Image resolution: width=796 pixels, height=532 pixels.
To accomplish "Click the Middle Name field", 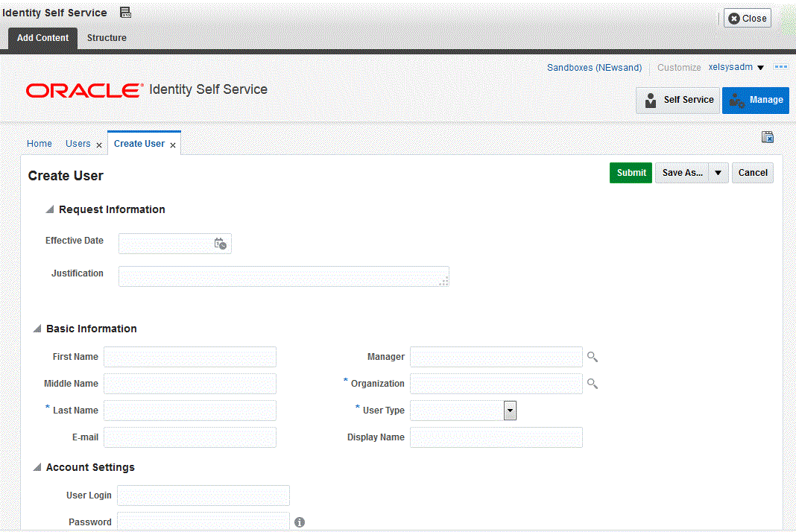I will (x=190, y=384).
